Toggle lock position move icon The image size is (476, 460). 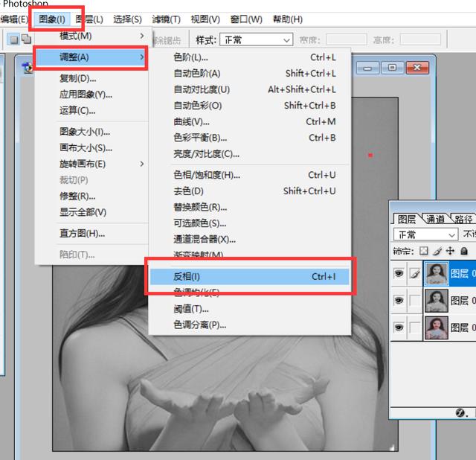pos(450,251)
